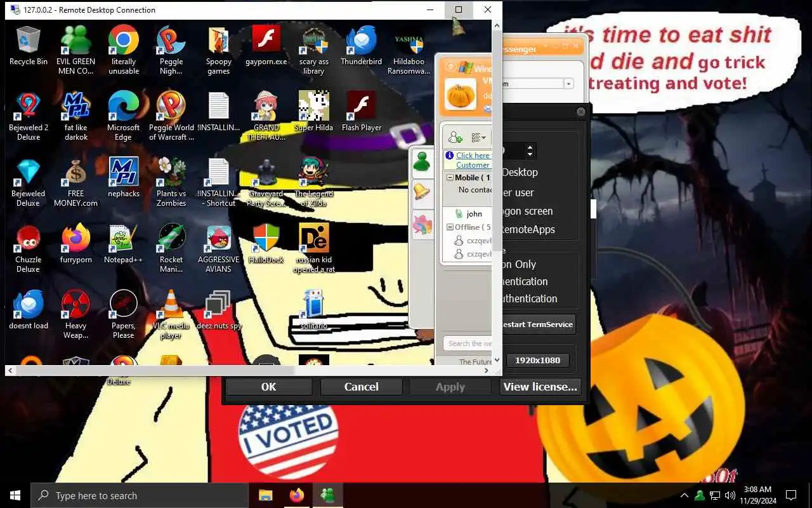Viewport: 812px width, 508px height.
Task: Launch the solitario card game icon
Action: coord(314,310)
